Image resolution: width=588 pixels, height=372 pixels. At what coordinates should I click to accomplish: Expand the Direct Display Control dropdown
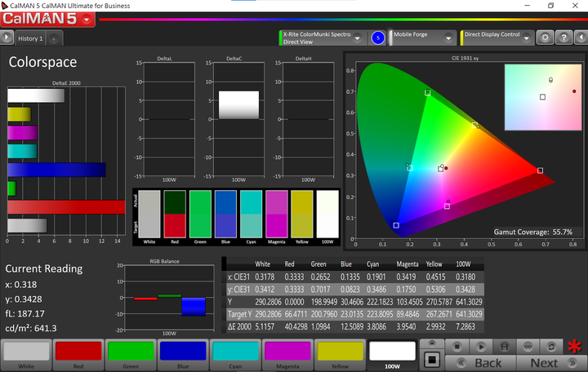coord(527,38)
